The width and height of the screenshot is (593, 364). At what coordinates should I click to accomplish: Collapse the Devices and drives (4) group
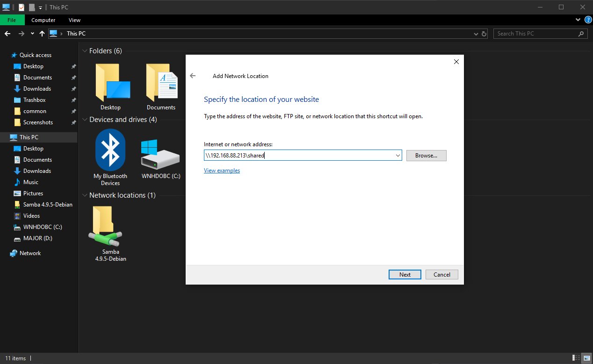pos(85,120)
